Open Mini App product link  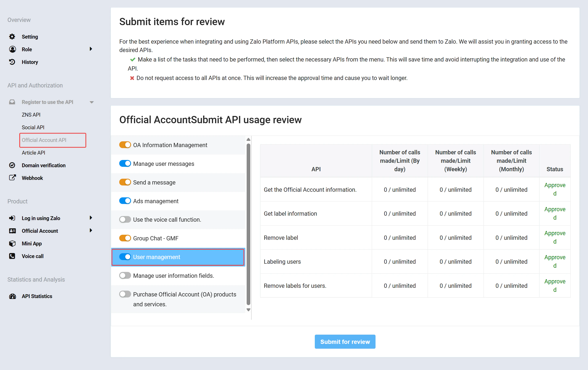tap(32, 244)
